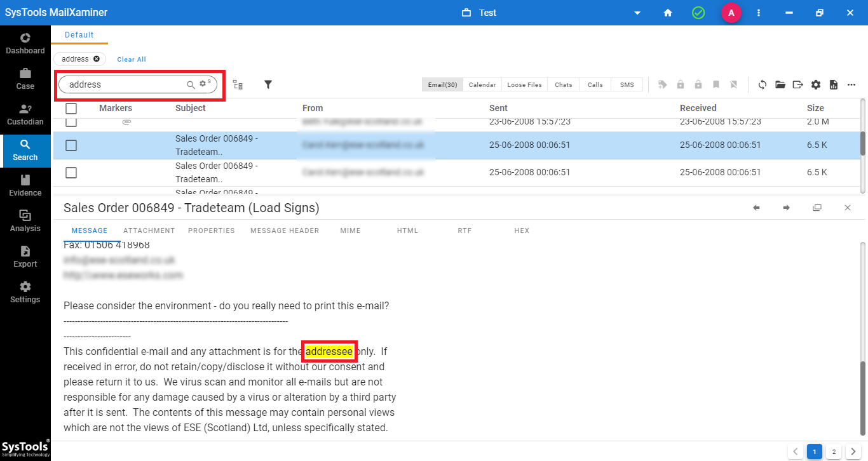Click the first lock icon in toolbar
868x461 pixels.
tap(681, 84)
